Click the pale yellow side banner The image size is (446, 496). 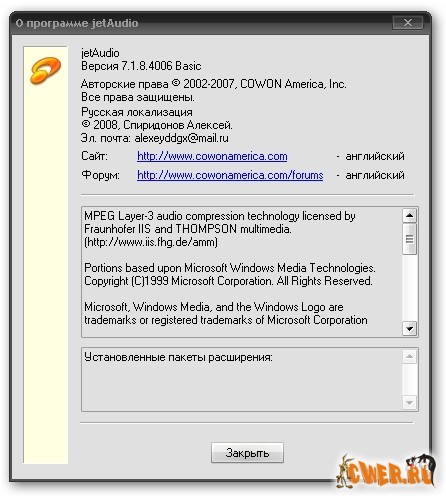pyautogui.click(x=45, y=255)
